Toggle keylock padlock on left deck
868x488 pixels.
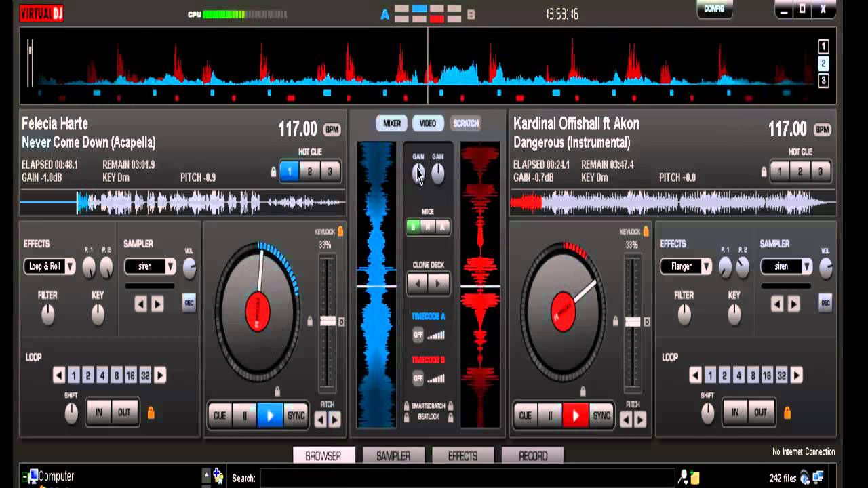pos(340,231)
